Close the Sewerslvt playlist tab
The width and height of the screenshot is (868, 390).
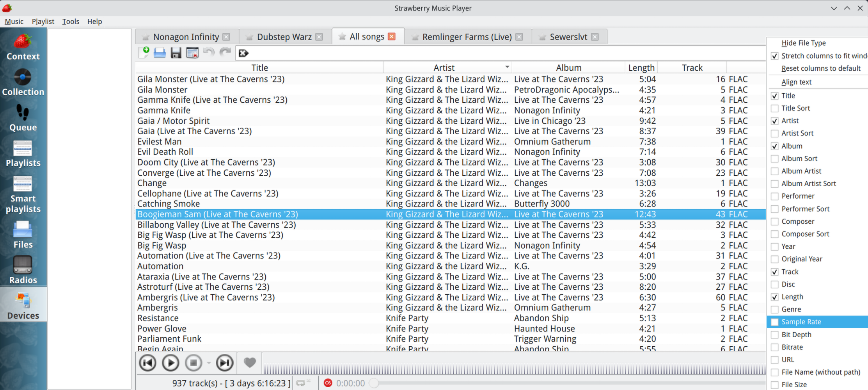click(x=595, y=37)
